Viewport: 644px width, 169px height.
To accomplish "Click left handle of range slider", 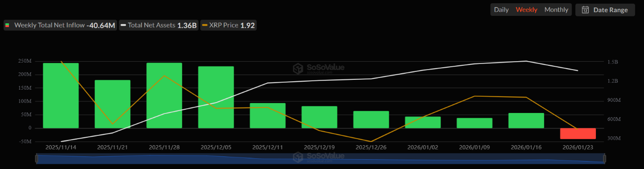I will tap(37, 159).
